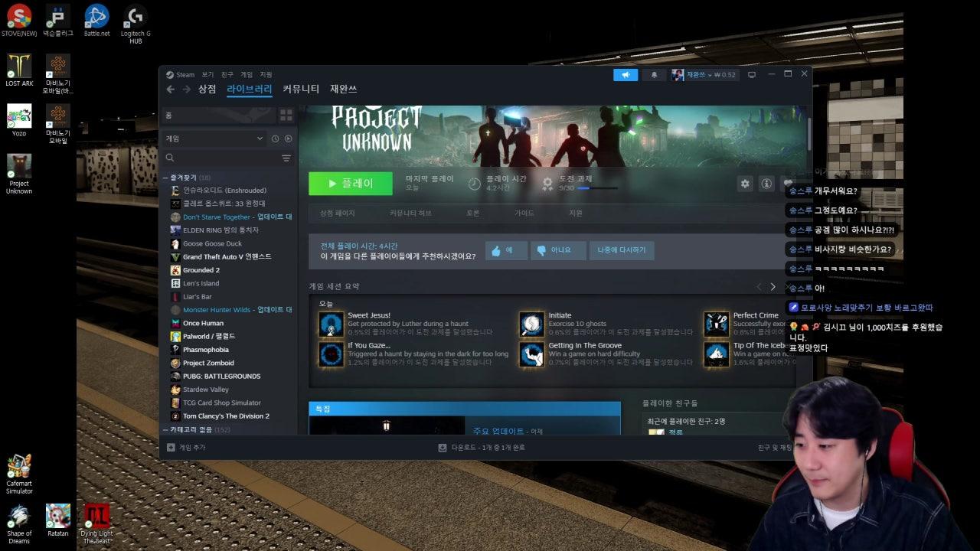The image size is (980, 551).
Task: Click the recent activity clock icon in sidebar
Action: click(x=275, y=139)
